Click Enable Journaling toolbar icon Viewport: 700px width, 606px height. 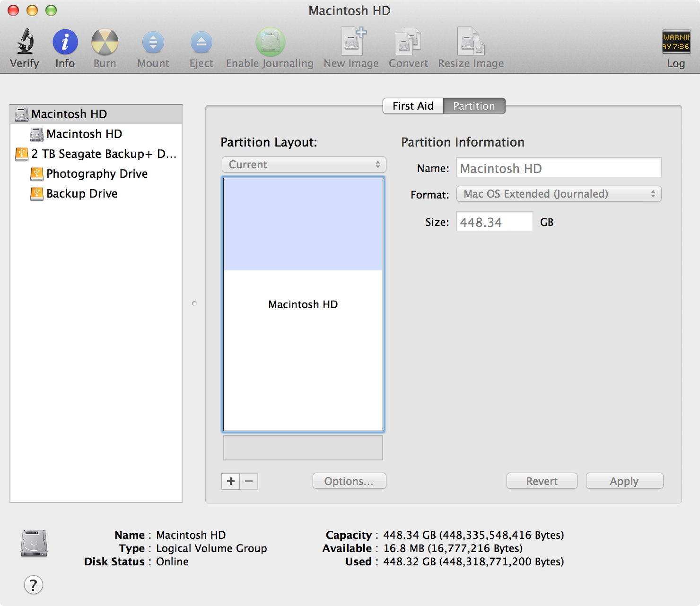click(x=270, y=42)
